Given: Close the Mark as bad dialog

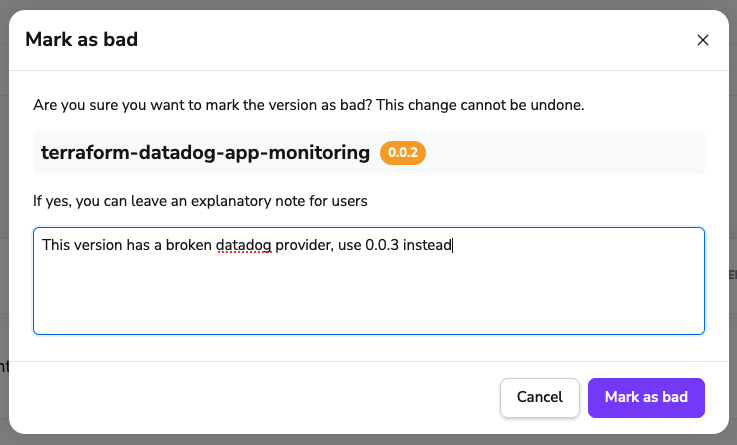Looking at the screenshot, I should pyautogui.click(x=702, y=40).
